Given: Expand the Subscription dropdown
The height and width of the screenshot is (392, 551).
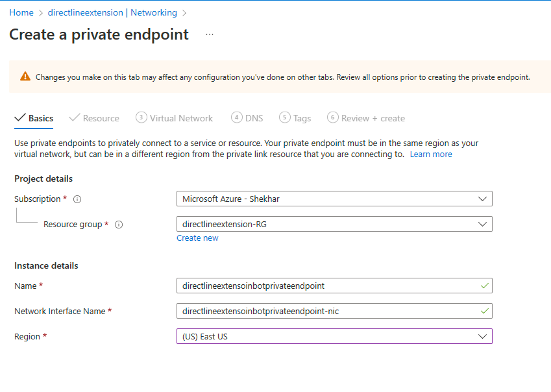Looking at the screenshot, I should [482, 199].
